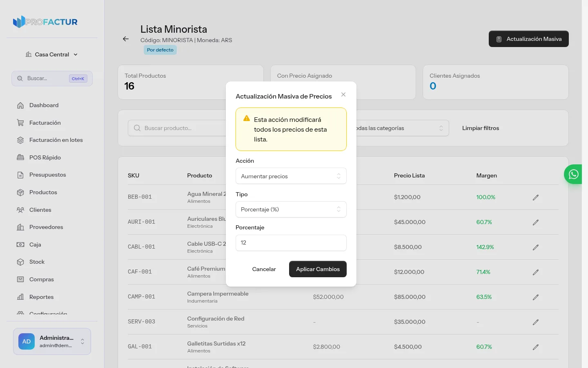Edit price for CABL-001 pencil icon
Viewport: 588px width, 368px height.
pos(536,247)
